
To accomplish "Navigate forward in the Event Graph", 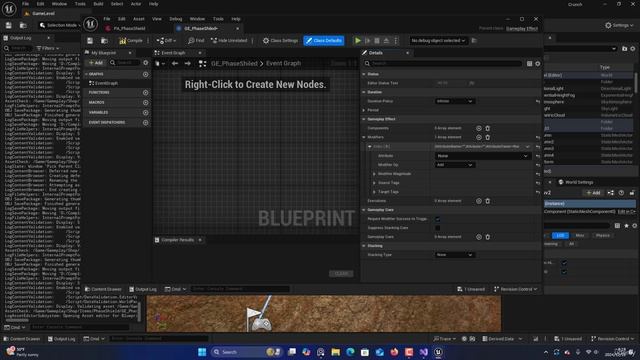I will 187,64.
